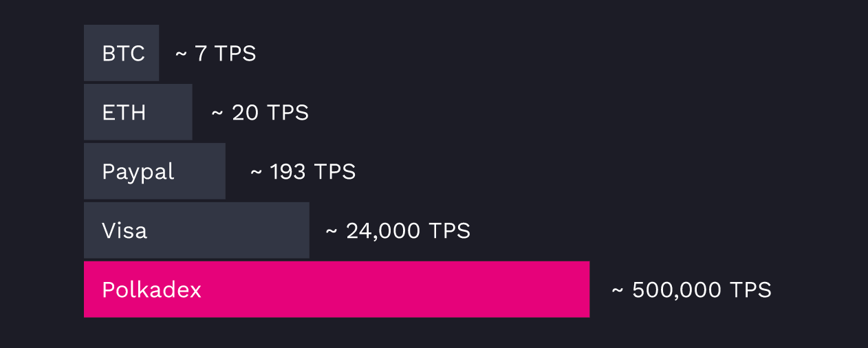868x348 pixels.
Task: Click the Paypal bar
Action: (x=155, y=171)
